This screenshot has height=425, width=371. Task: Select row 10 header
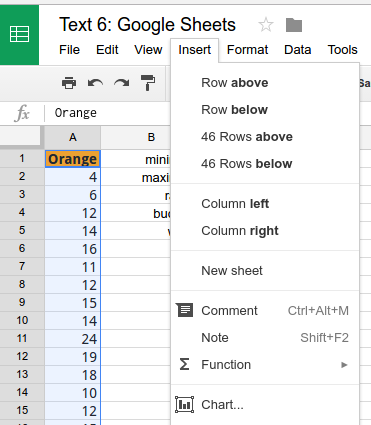[x=22, y=320]
